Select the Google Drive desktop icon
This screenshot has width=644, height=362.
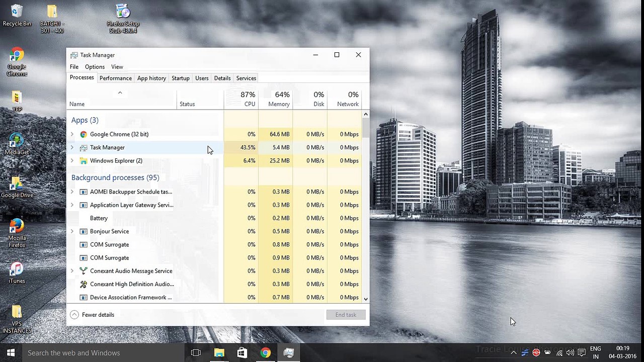[17, 187]
